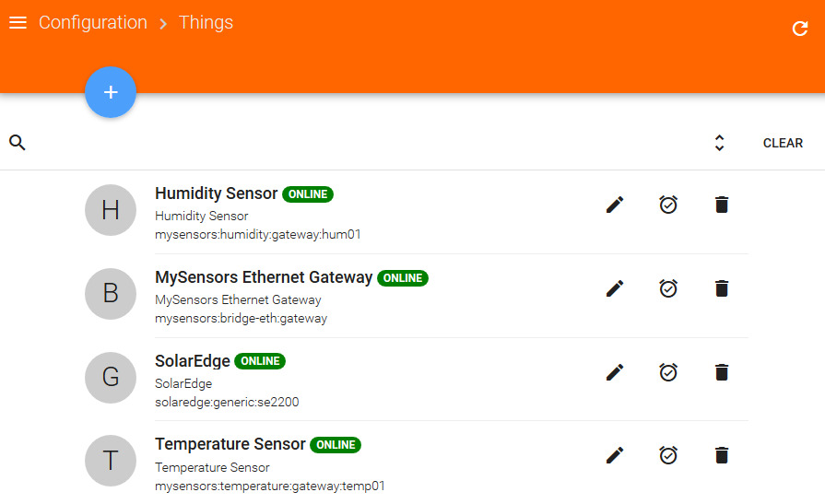Click alarm-check icon for Humidity Sensor

tap(668, 205)
